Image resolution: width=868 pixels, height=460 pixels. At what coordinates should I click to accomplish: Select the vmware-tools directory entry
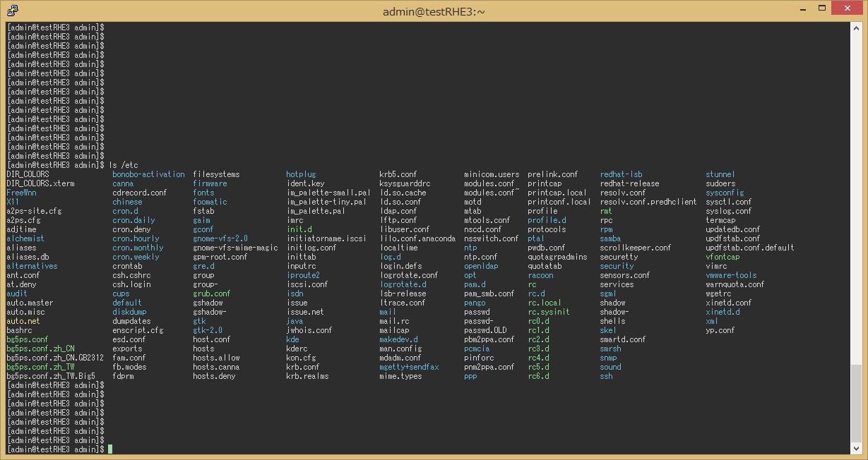point(731,275)
